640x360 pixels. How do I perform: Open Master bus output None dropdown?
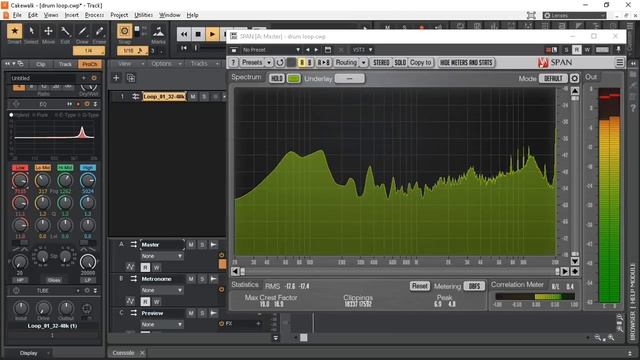(x=162, y=256)
